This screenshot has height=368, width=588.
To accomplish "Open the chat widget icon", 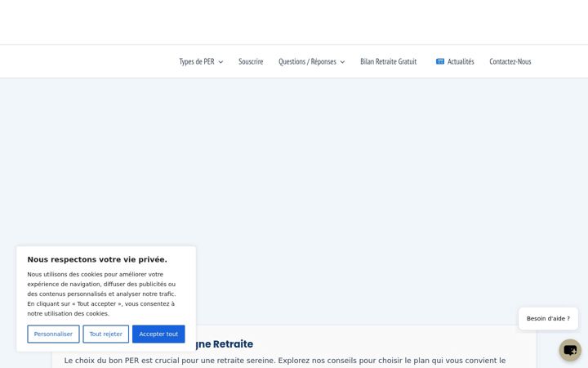I will pyautogui.click(x=570, y=350).
